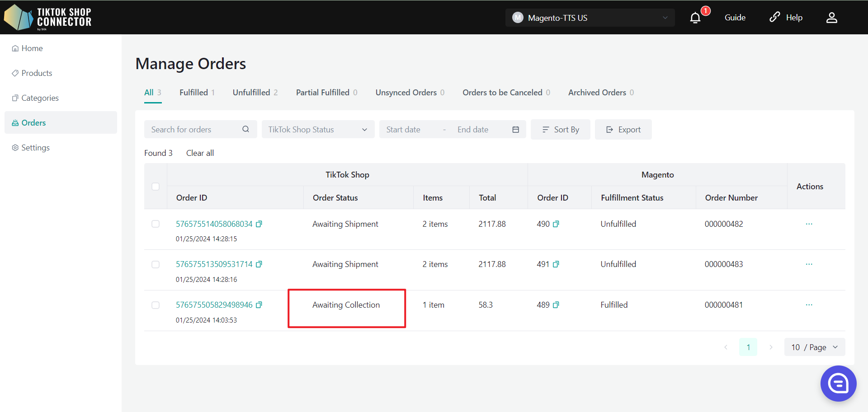
Task: Open the user account profile icon
Action: pos(831,18)
